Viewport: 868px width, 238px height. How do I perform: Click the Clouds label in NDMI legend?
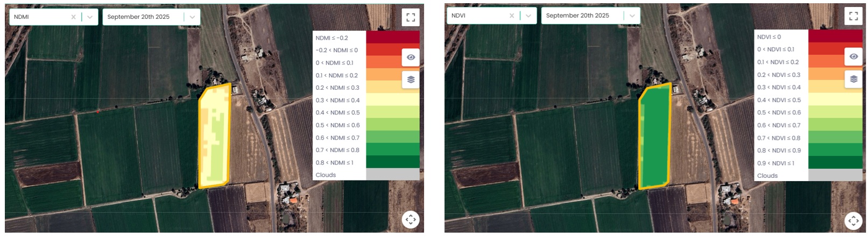click(326, 175)
